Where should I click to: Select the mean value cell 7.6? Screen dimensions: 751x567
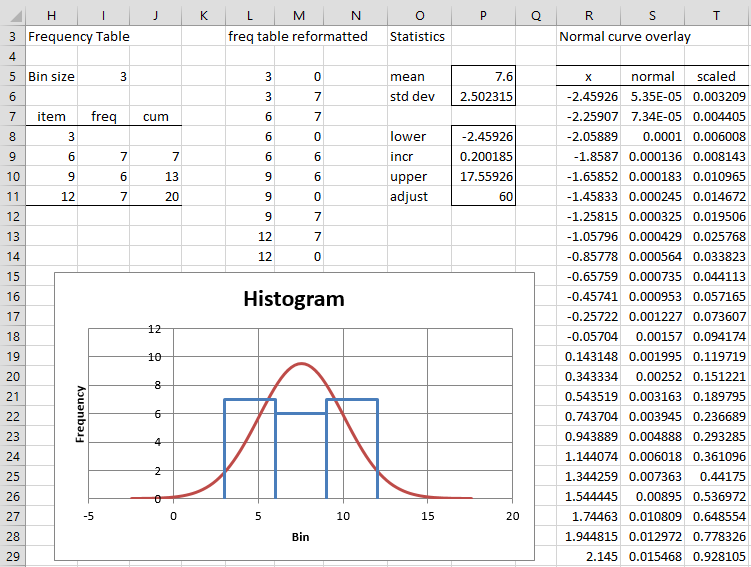pos(483,76)
